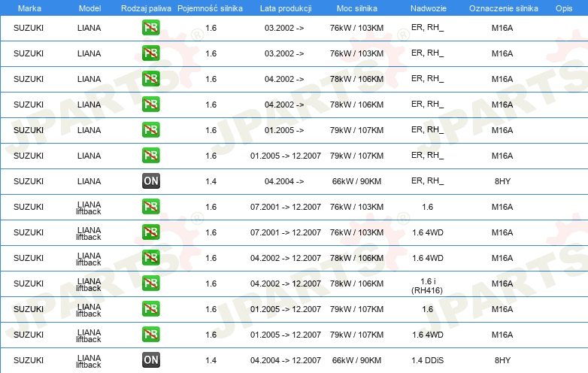588x373 pixels.
Task: Click the Nadwozie column header
Action: click(x=429, y=8)
